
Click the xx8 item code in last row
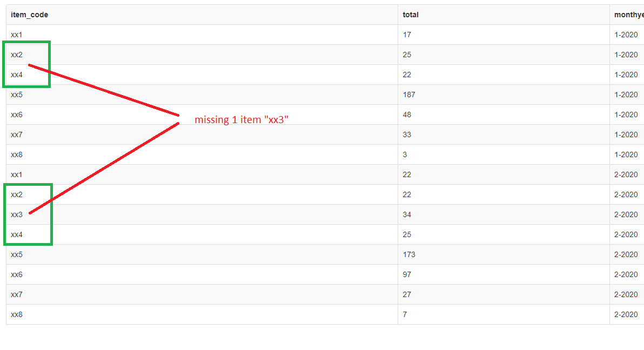pos(17,314)
